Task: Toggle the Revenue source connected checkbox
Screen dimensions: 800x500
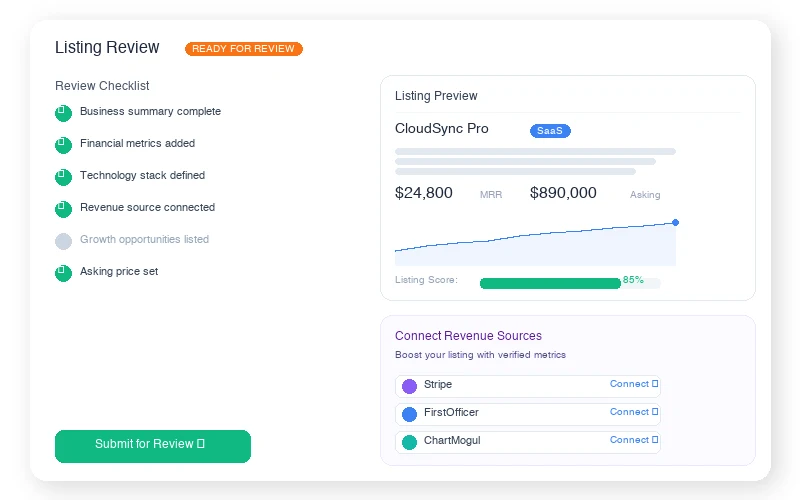Action: coord(63,209)
